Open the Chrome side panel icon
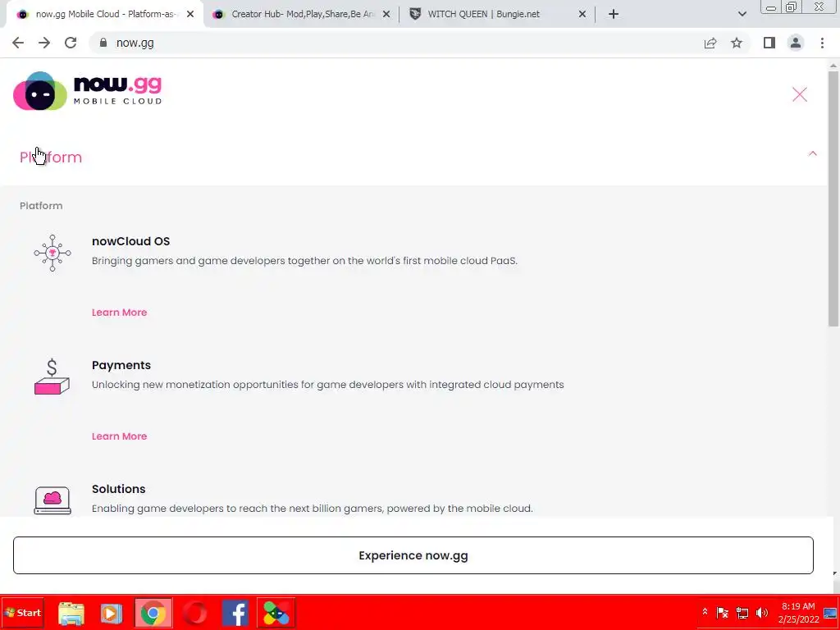Viewport: 840px width, 630px height. click(769, 43)
